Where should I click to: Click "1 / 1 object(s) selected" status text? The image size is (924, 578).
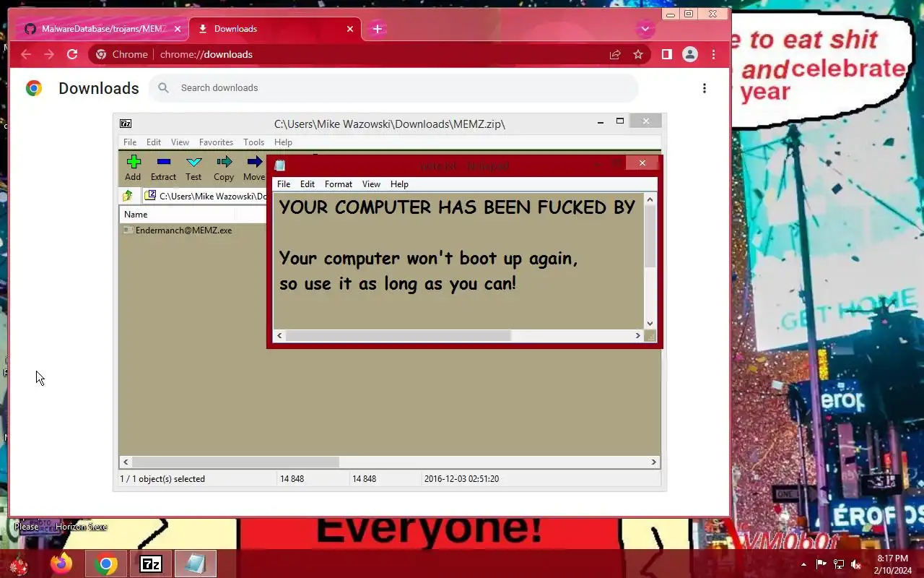click(162, 479)
